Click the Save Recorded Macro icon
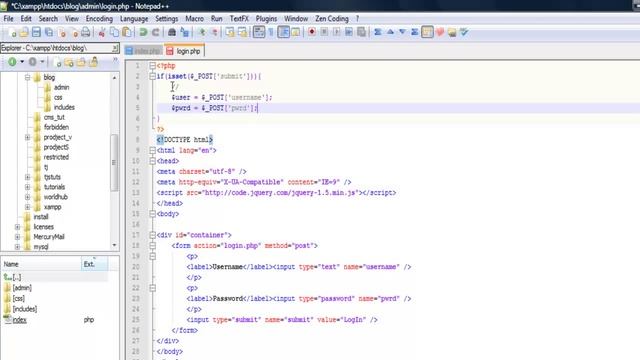This screenshot has width=640, height=360. coord(362,32)
